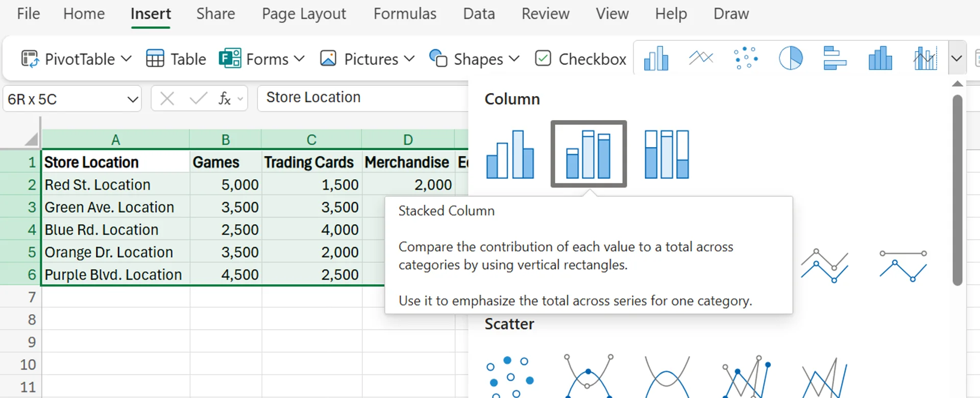
Task: Choose the 100% stacked column chart
Action: coord(667,154)
